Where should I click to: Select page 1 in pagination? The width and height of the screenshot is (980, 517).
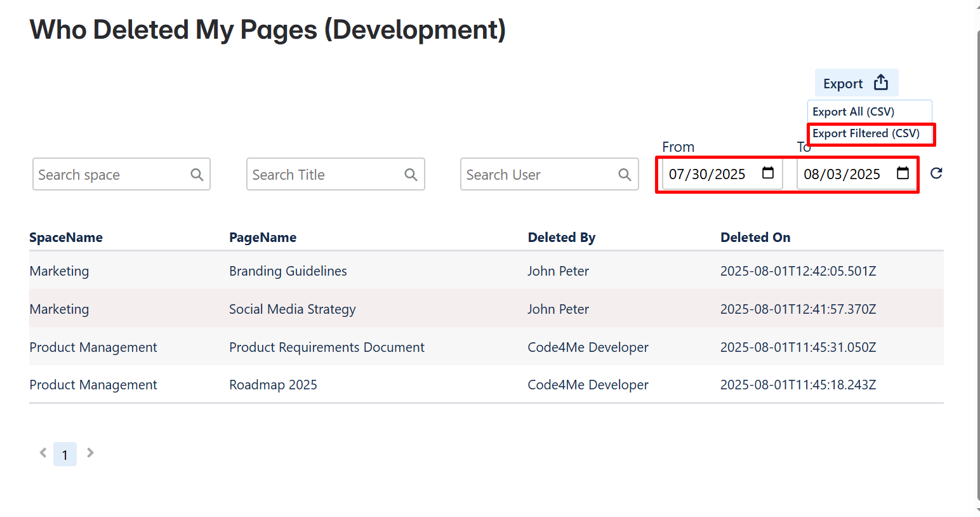65,455
